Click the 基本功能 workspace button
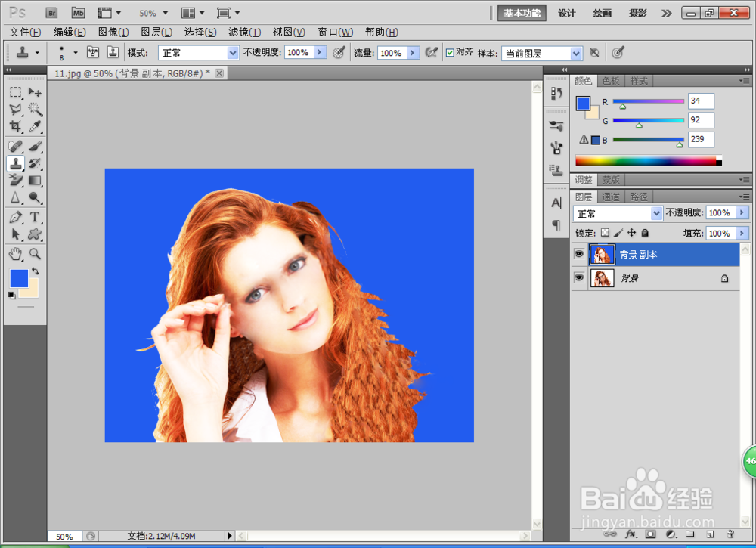The image size is (756, 548). [522, 13]
